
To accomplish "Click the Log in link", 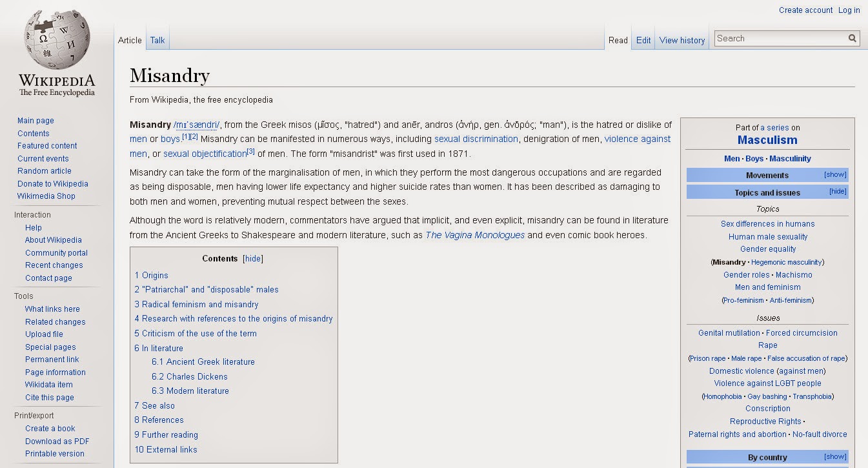I will point(849,10).
